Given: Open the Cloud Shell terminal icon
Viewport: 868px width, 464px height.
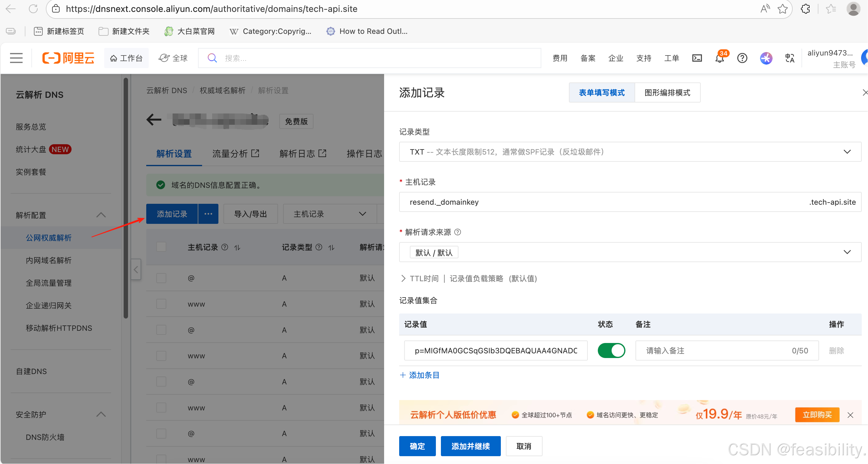Looking at the screenshot, I should 697,58.
